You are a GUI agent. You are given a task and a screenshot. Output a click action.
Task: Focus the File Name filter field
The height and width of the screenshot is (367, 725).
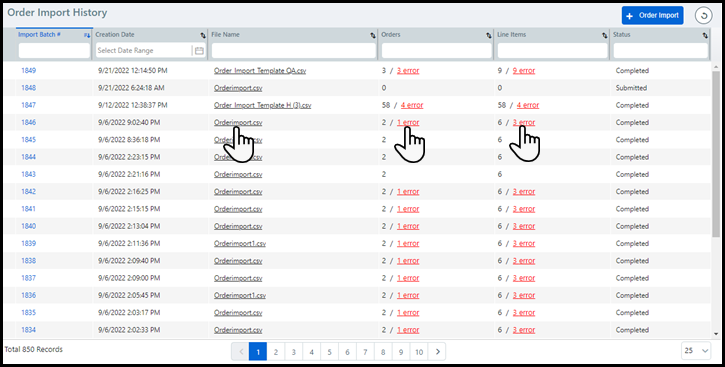[x=294, y=51]
